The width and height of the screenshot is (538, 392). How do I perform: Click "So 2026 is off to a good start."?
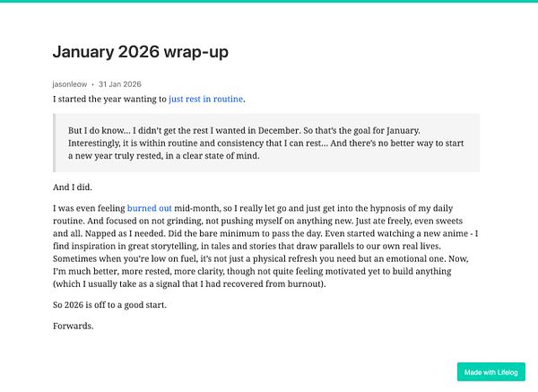coord(110,305)
